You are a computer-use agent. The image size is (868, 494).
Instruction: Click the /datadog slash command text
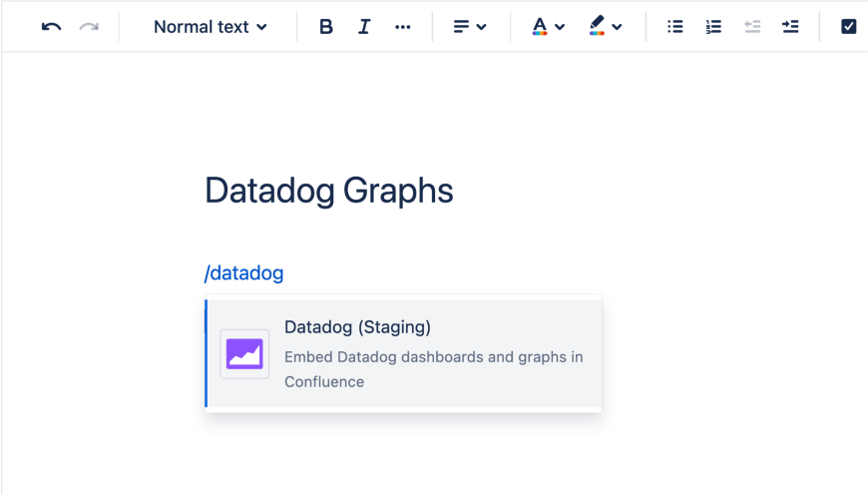(244, 273)
